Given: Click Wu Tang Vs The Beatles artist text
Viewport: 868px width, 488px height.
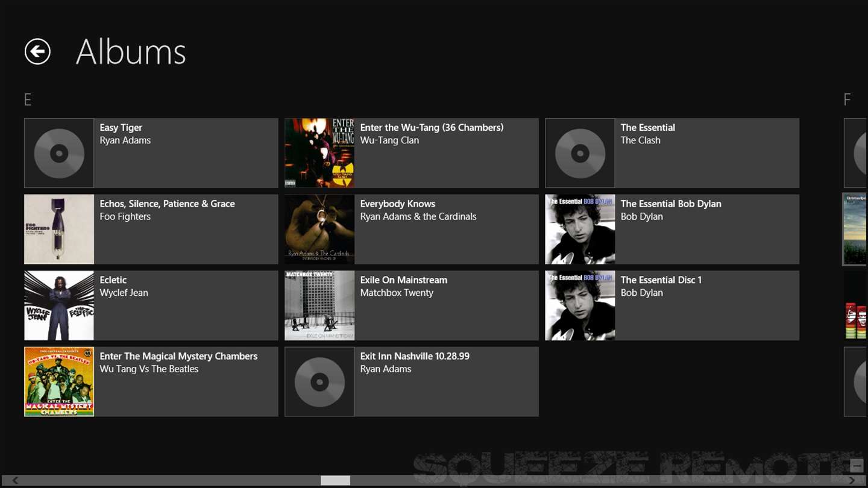Looking at the screenshot, I should pyautogui.click(x=149, y=369).
